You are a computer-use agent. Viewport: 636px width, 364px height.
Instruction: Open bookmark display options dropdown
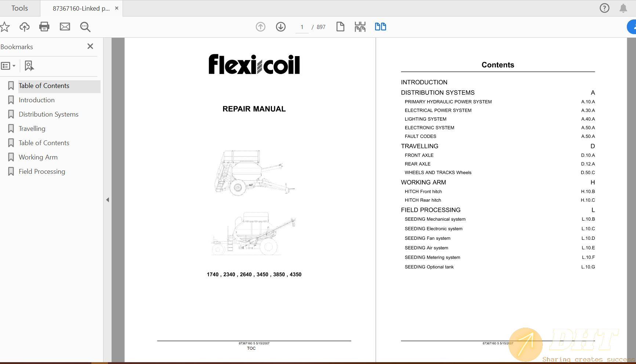coord(8,66)
